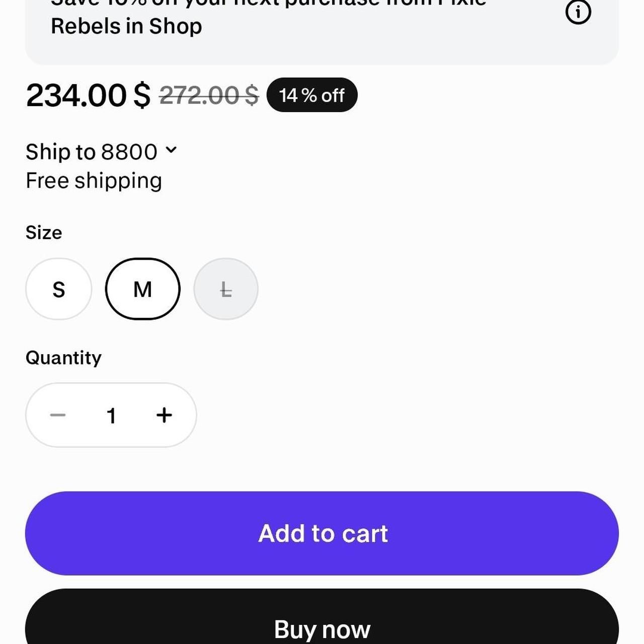Screen dimensions: 644x644
Task: Click the Size section label
Action: (44, 233)
